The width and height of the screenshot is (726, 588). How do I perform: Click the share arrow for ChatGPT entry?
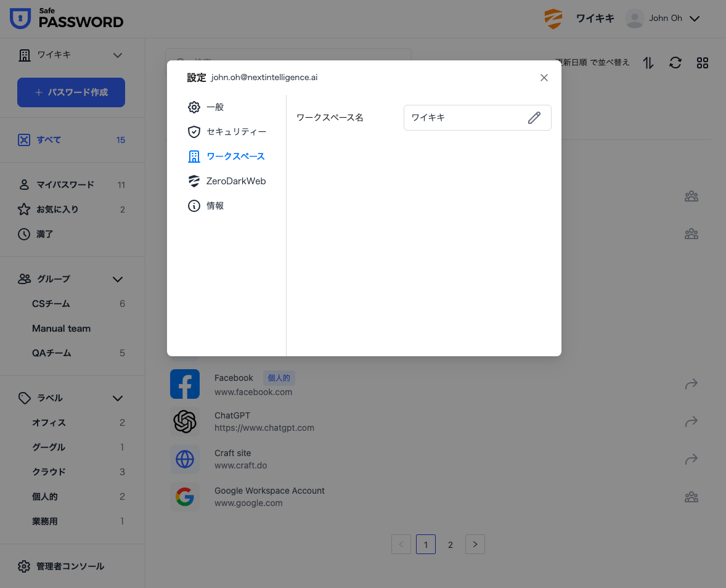tap(691, 422)
